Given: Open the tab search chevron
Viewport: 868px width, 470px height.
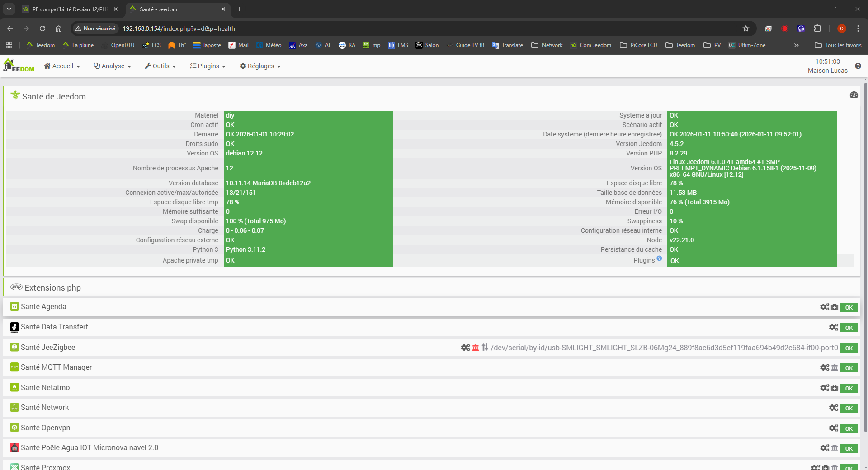Looking at the screenshot, I should [x=9, y=9].
